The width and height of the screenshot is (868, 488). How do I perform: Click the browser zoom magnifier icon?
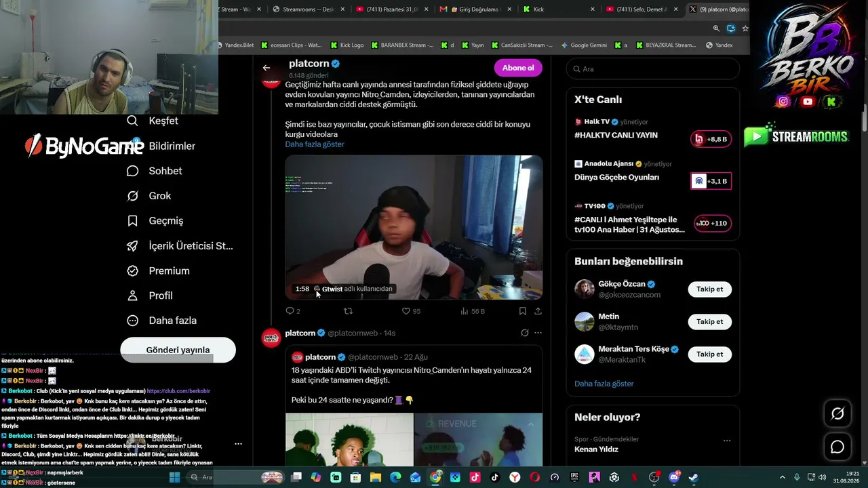[x=716, y=28]
